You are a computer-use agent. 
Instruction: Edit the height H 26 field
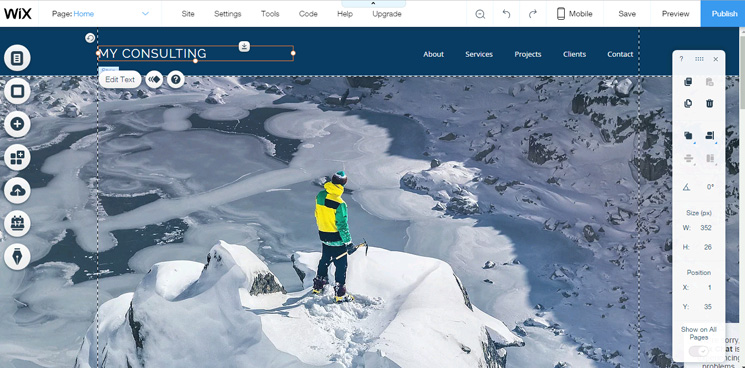(707, 247)
